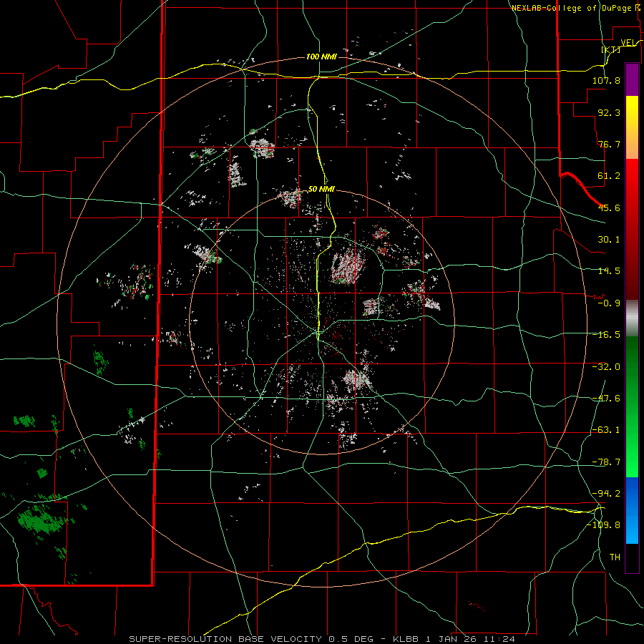Click the 61.2 legend value
644x644 pixels.
[609, 176]
